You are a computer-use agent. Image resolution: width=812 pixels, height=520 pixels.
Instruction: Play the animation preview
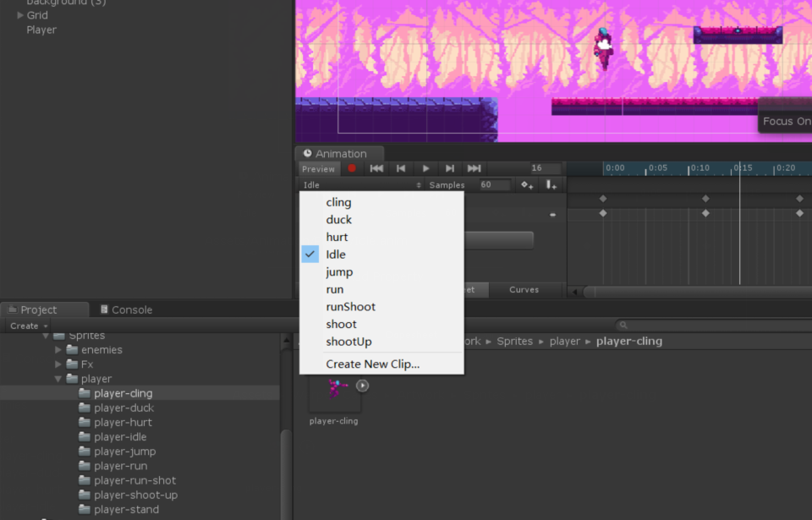[425, 168]
